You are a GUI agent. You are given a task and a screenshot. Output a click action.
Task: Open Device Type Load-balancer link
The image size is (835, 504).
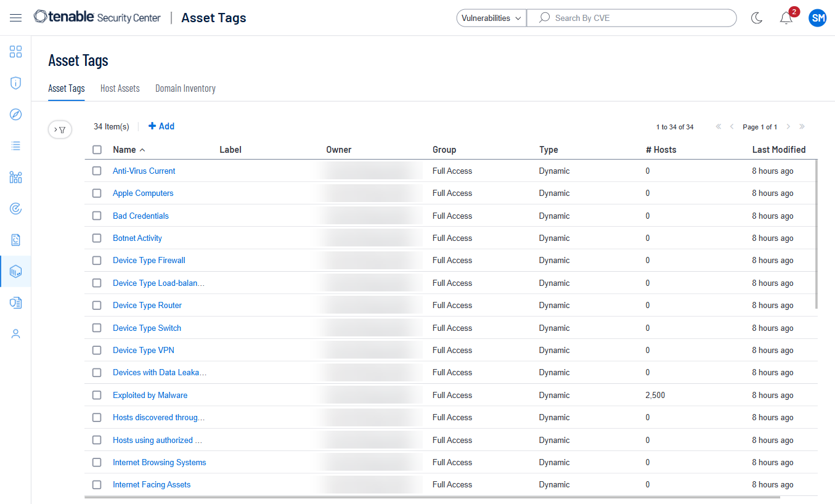click(158, 283)
